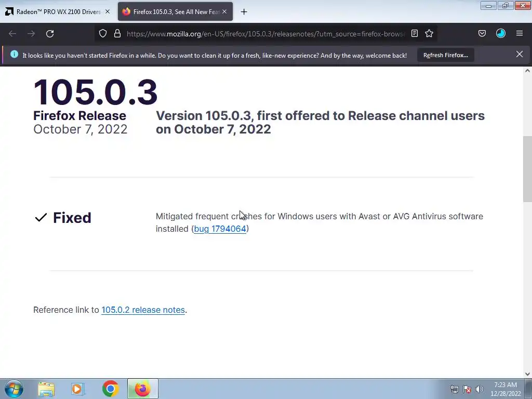Go back to the previous page
Screen dimensions: 532x399
(x=12, y=34)
